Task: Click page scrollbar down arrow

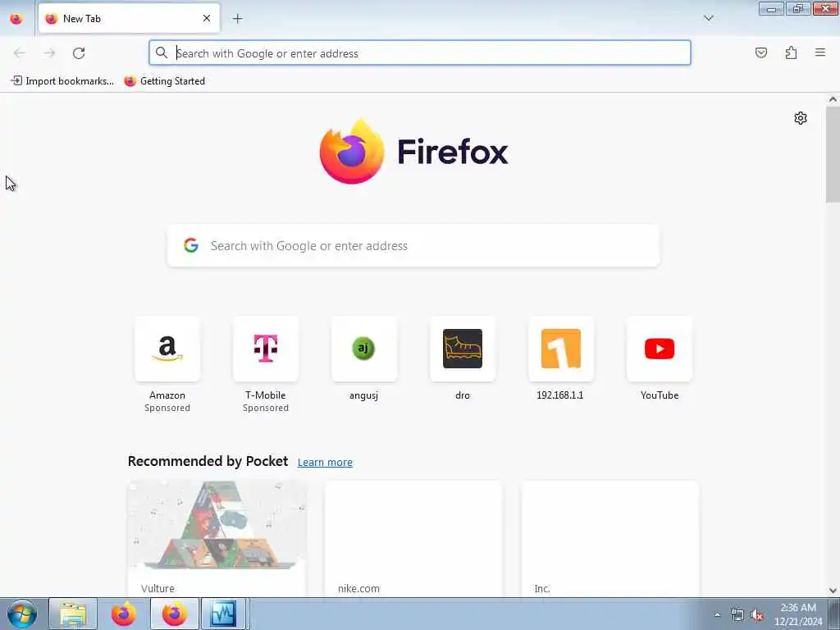Action: click(x=833, y=591)
